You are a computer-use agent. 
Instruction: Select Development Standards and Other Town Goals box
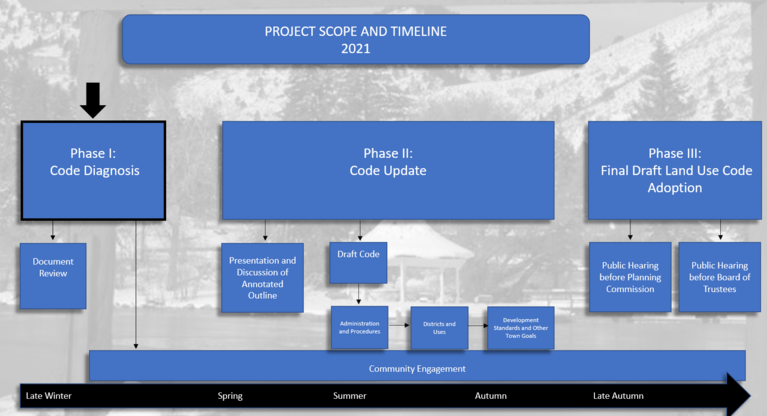[x=520, y=328]
